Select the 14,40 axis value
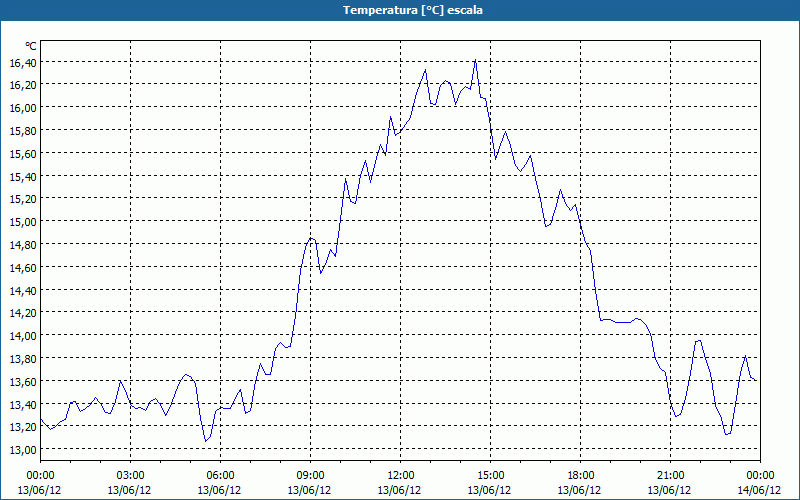The width and height of the screenshot is (800, 500). 22,291
